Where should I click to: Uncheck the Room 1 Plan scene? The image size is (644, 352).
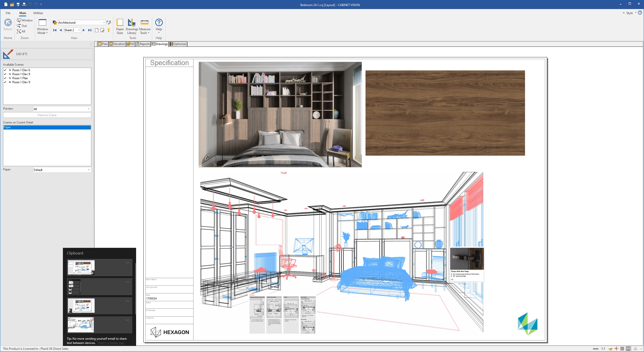pos(5,78)
